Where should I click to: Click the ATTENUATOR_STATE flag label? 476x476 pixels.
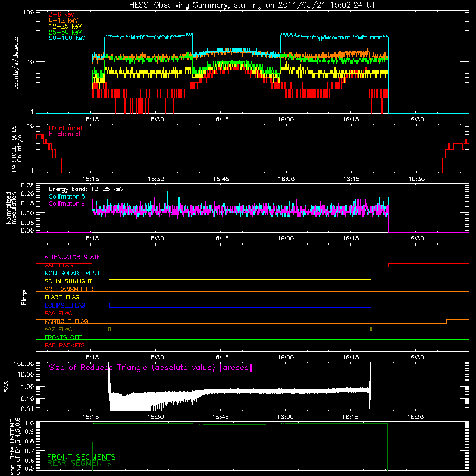pyautogui.click(x=72, y=257)
